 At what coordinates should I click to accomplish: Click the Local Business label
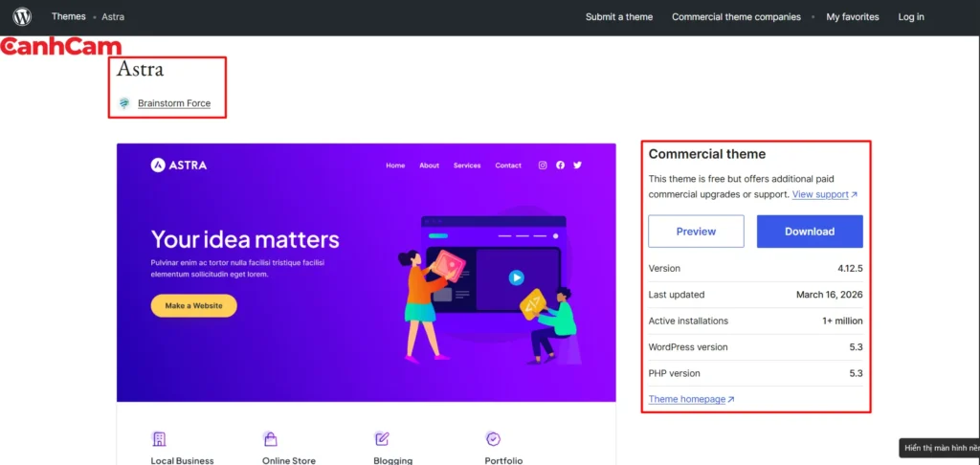click(x=182, y=460)
